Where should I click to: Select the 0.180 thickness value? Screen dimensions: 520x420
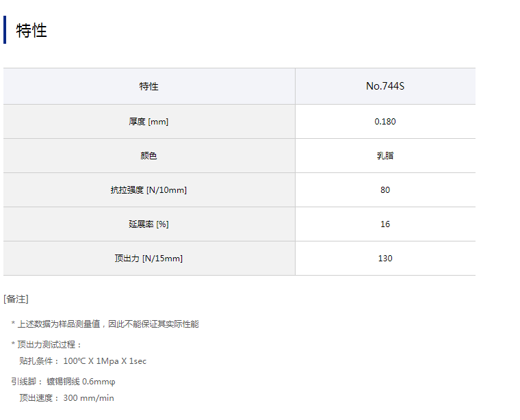(385, 122)
